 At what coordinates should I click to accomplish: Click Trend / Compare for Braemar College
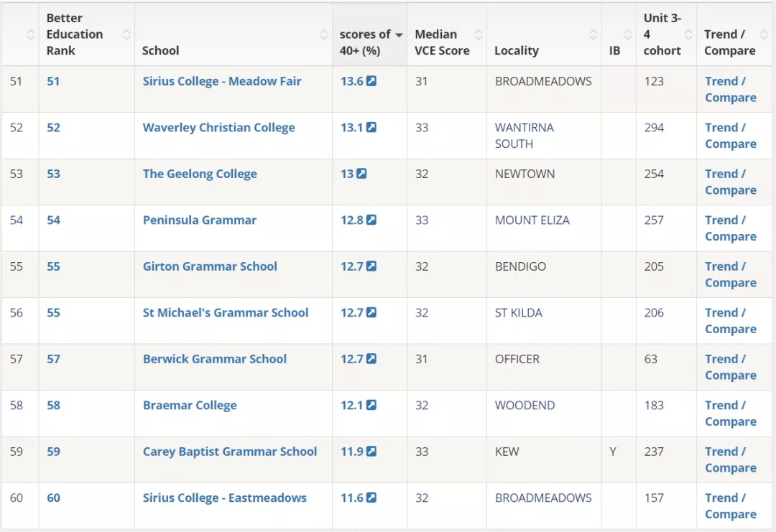point(731,414)
